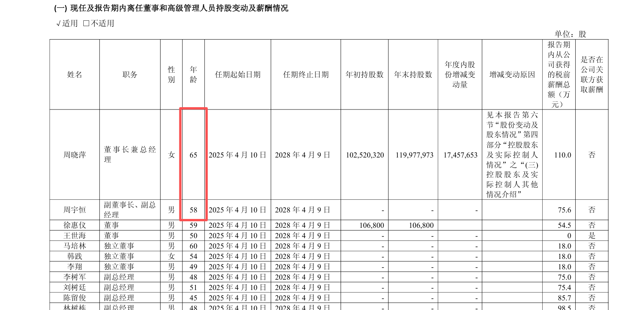Select the name 周晓萍

(x=74, y=155)
